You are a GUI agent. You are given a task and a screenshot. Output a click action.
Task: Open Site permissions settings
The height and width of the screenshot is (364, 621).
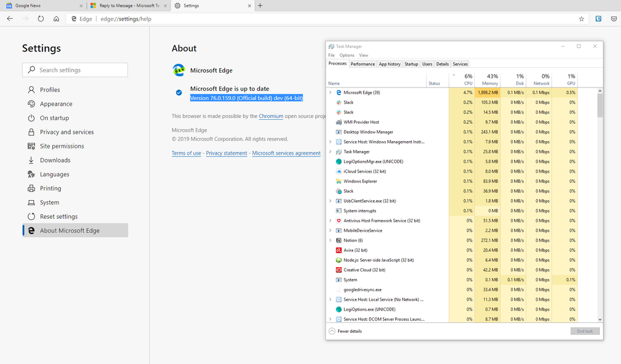click(x=75, y=146)
